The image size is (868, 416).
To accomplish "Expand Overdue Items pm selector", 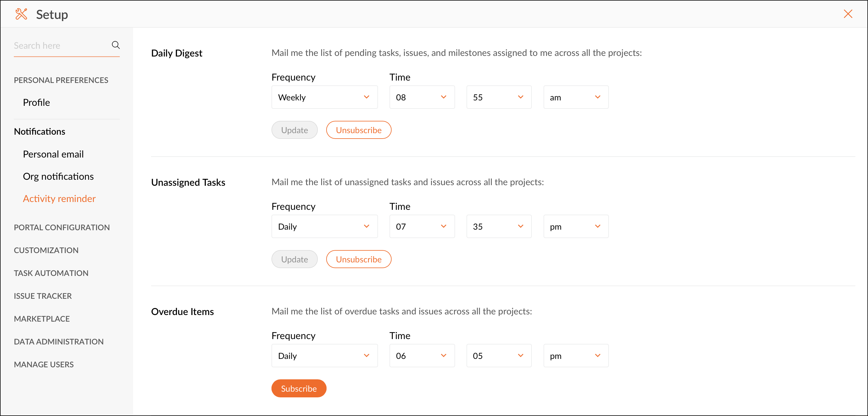I will pos(575,356).
